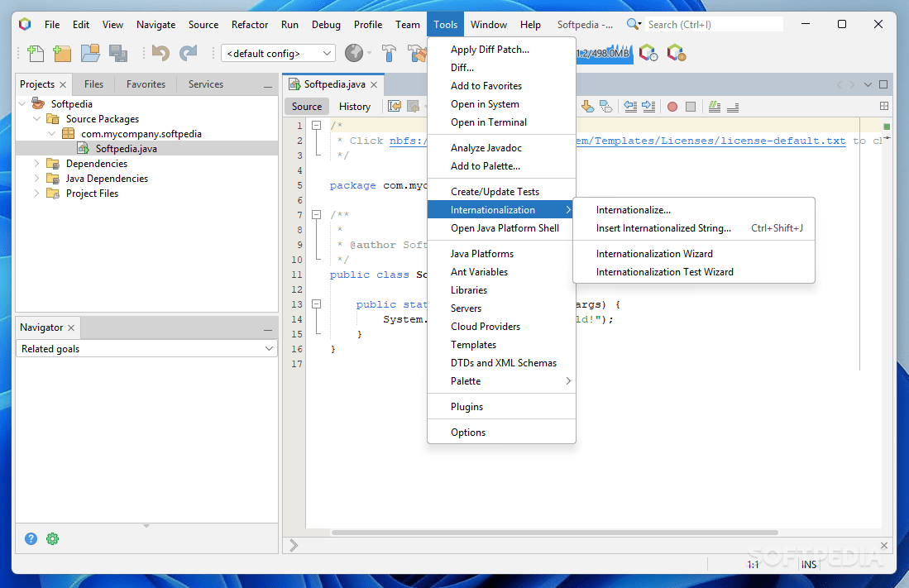Switch to the History view
This screenshot has height=588, width=909.
355,107
